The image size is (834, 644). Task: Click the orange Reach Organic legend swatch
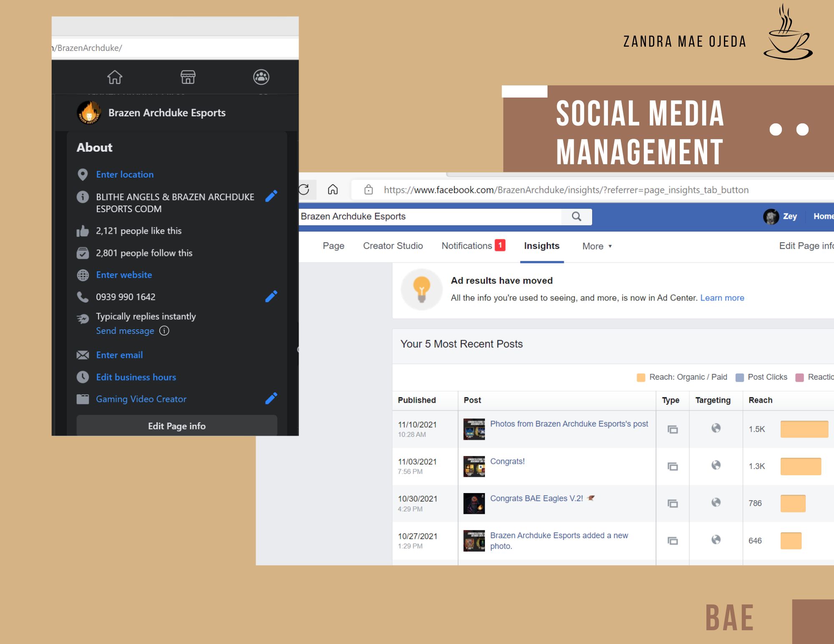pos(641,378)
